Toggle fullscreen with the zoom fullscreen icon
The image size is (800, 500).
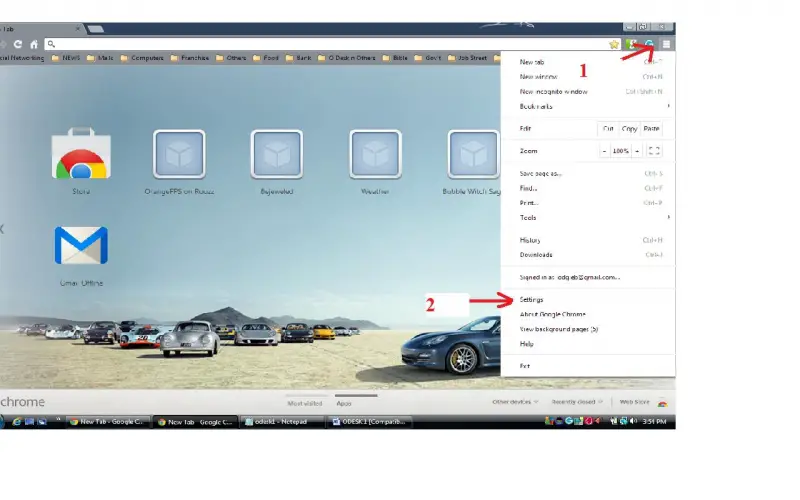coord(654,151)
